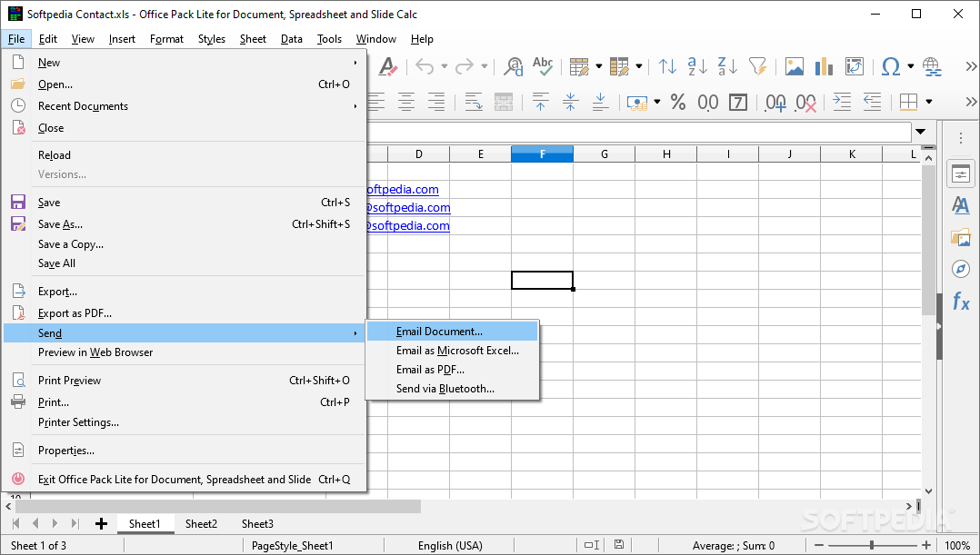
Task: Switch to Sheet2 tab
Action: tap(201, 524)
